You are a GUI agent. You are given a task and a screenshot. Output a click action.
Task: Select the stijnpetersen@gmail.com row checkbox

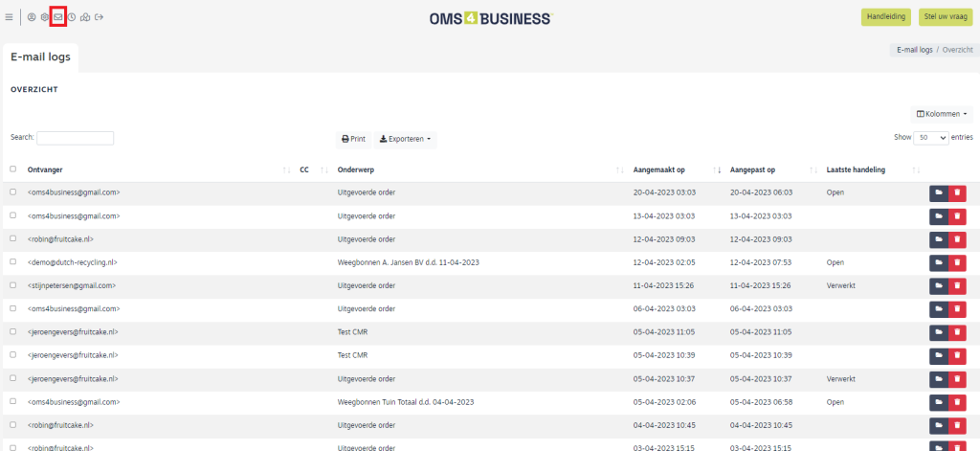pos(12,285)
